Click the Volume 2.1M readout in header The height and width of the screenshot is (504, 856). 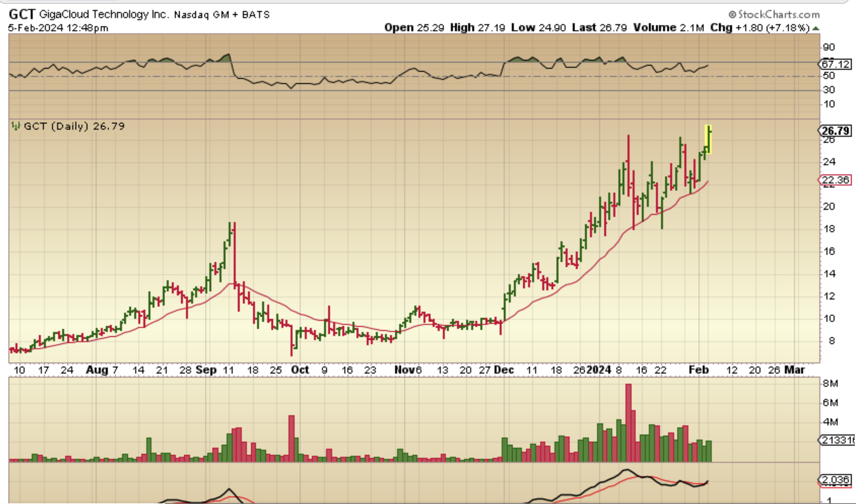click(668, 28)
